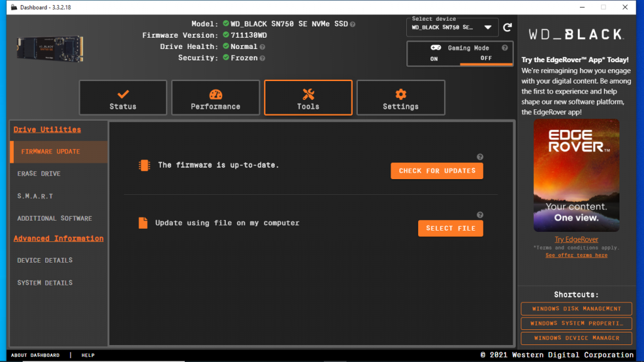Open the Select device dropdown
This screenshot has height=362, width=644.
tap(452, 28)
